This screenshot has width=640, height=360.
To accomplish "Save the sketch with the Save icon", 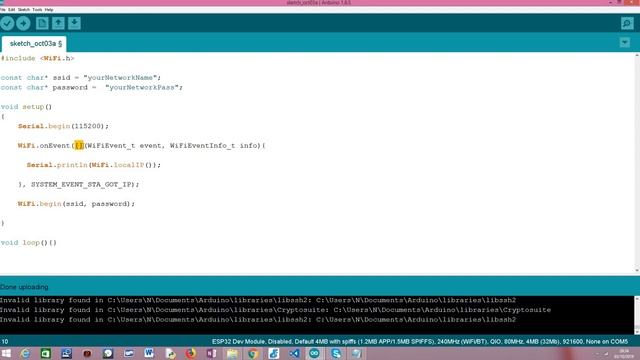I will point(74,23).
